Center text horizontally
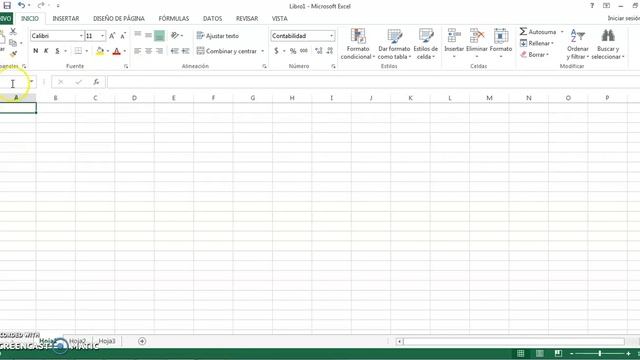Image resolution: width=640 pixels, height=360 pixels. click(x=148, y=51)
